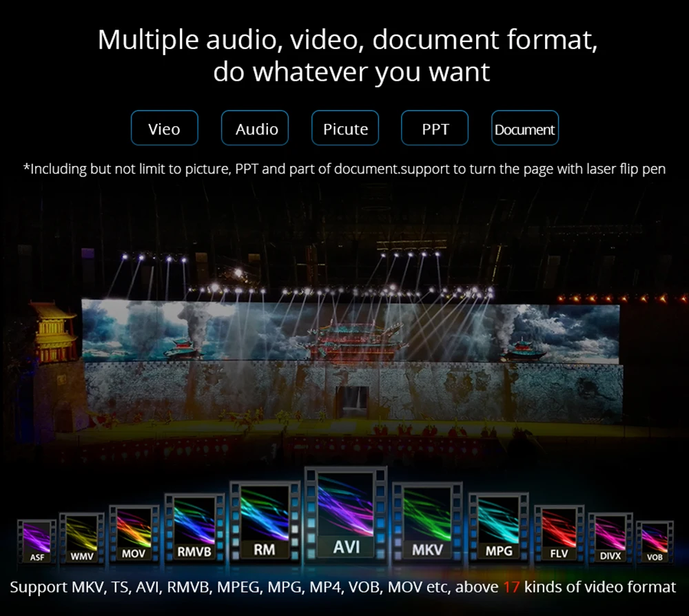689x616 pixels.
Task: Select the Audio category button
Action: click(255, 128)
